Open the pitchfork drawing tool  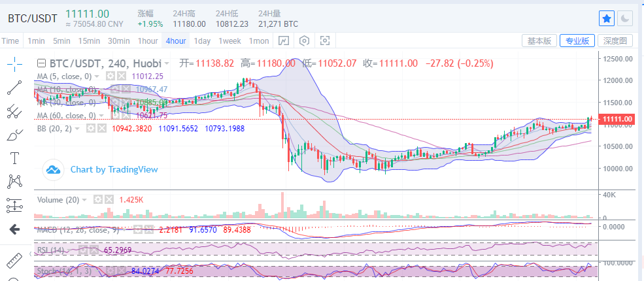click(15, 111)
